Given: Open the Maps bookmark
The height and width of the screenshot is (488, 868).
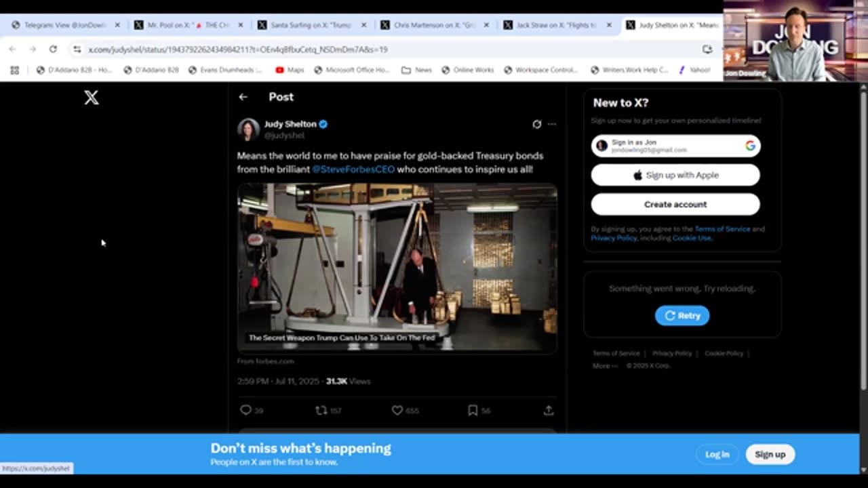Looking at the screenshot, I should [290, 70].
